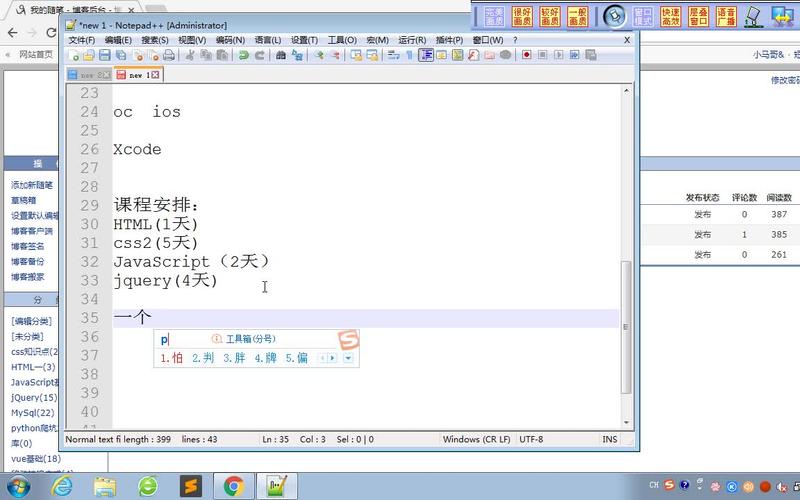Open the 工具(O) menu

tap(342, 40)
